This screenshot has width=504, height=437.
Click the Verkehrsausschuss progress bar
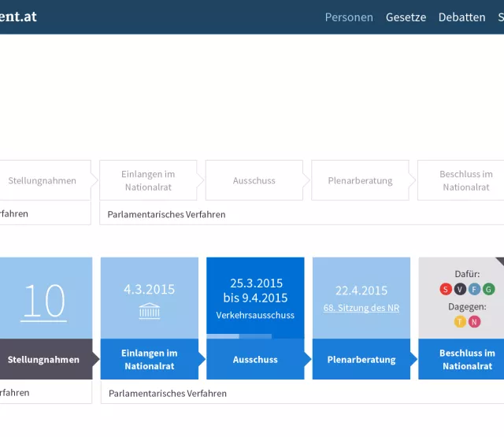click(239, 336)
